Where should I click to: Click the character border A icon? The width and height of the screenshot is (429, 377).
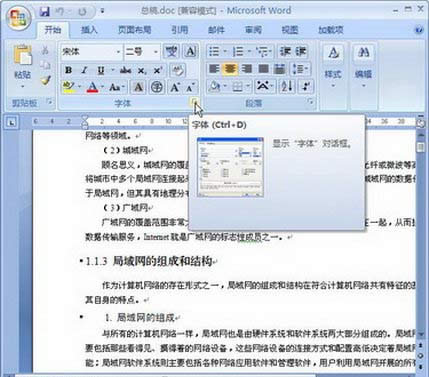coord(190,52)
